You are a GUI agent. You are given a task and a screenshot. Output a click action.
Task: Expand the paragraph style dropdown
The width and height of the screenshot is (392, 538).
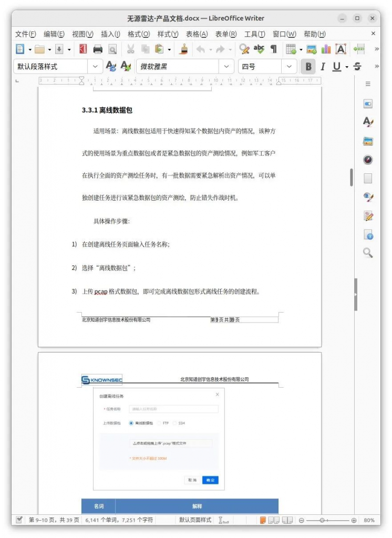tap(95, 67)
